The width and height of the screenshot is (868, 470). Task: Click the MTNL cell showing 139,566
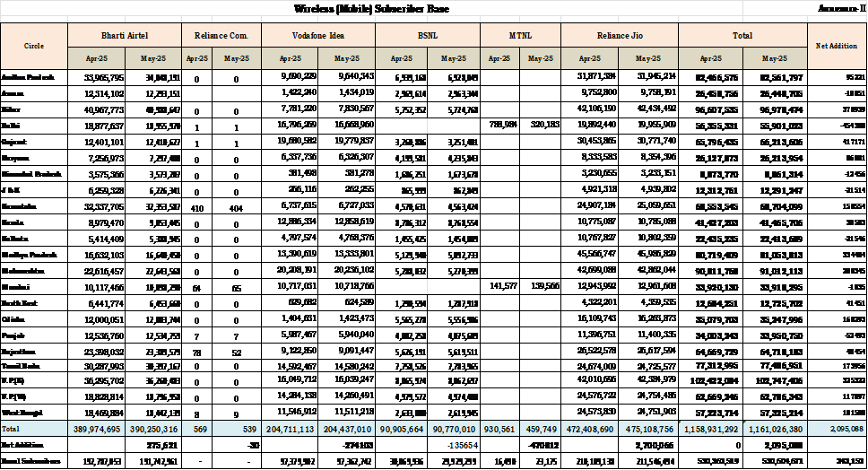coord(541,286)
